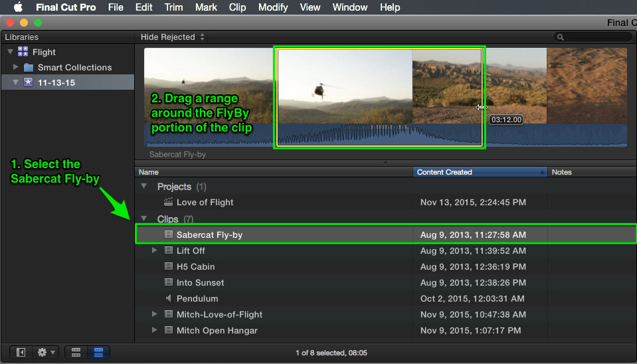Click the H5 Cabin film clip icon
Viewport: 637px width, 364px height.
point(169,266)
